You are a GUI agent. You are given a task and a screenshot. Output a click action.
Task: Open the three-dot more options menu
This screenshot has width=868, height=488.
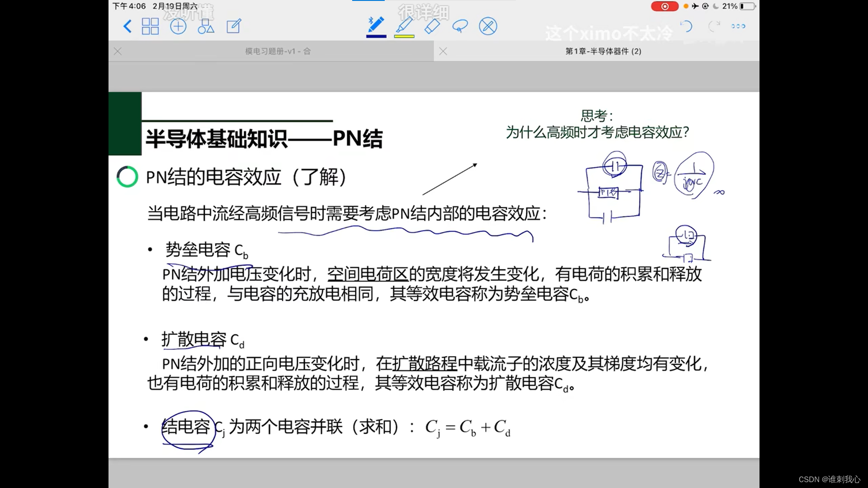pyautogui.click(x=738, y=26)
